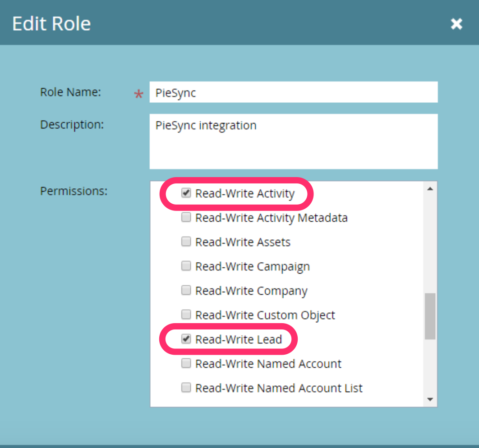Click the Edit Role dialog title

click(51, 23)
